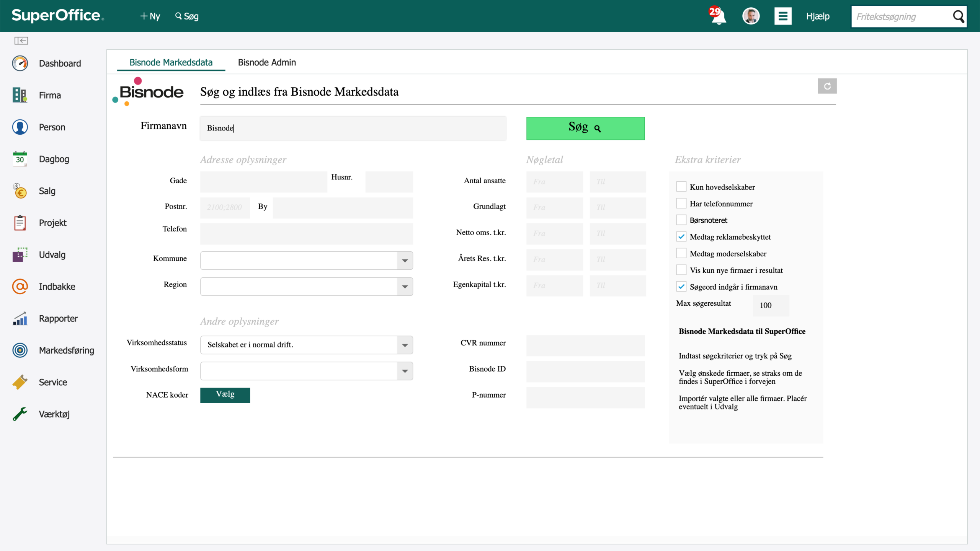Enable Kun hovedselskaber checkbox
This screenshot has height=551, width=980.
pyautogui.click(x=681, y=187)
